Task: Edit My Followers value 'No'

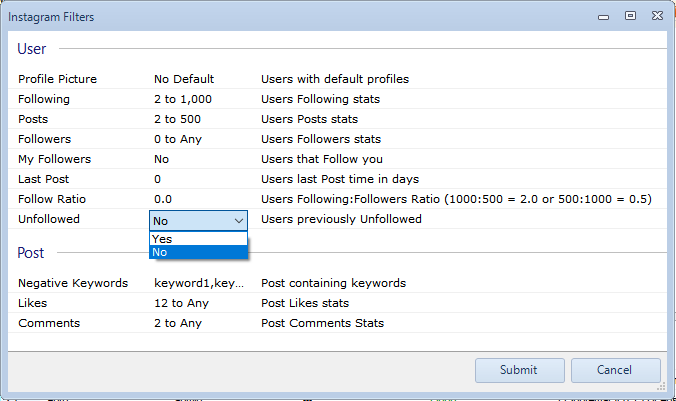Action: coord(161,159)
